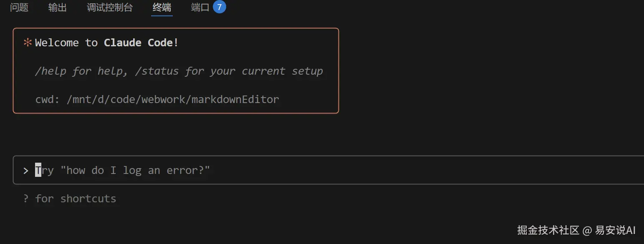Click the block cursor in the prompt
Screen dimensions: 644x244
pos(38,170)
